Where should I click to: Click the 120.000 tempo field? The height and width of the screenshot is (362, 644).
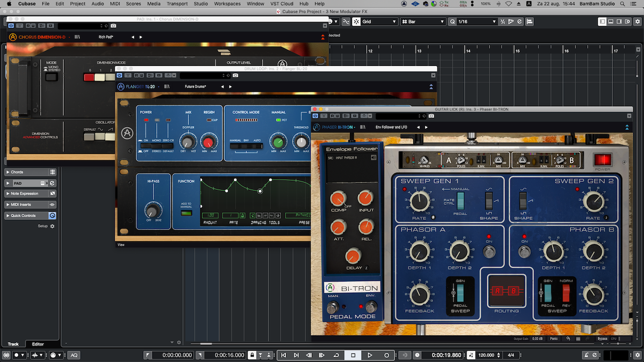pos(486,355)
